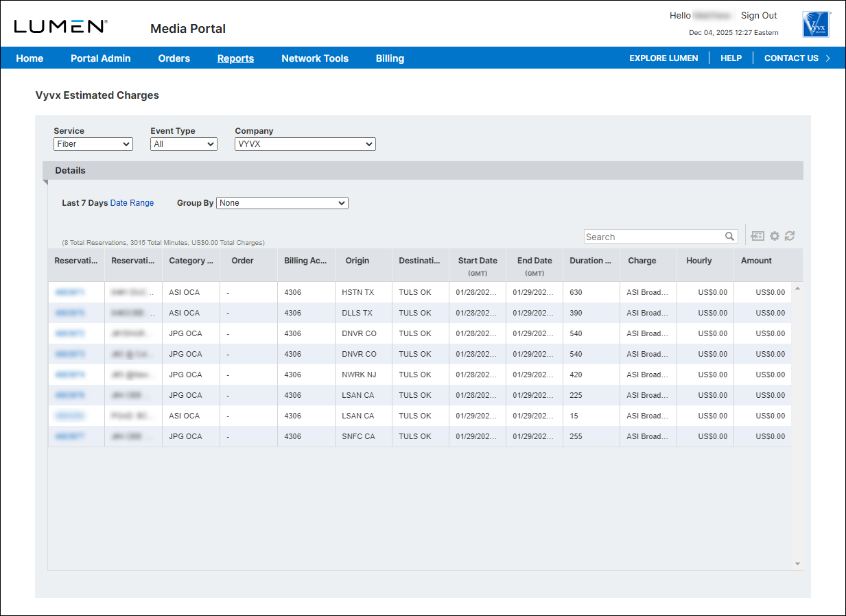Click the export table icon

[757, 236]
